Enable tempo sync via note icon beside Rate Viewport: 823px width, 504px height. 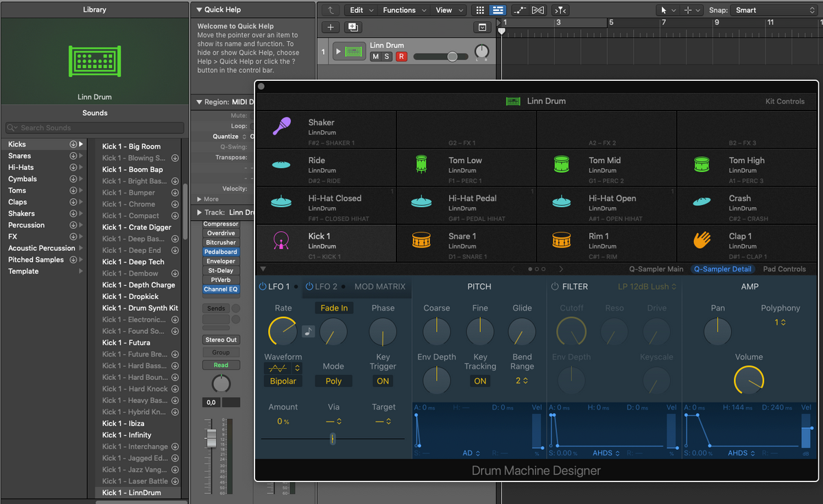pyautogui.click(x=309, y=332)
